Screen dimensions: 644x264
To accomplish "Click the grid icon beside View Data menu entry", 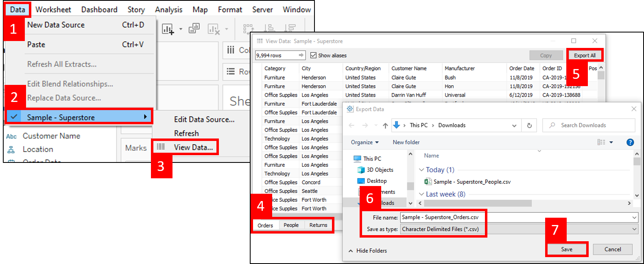I will [161, 147].
